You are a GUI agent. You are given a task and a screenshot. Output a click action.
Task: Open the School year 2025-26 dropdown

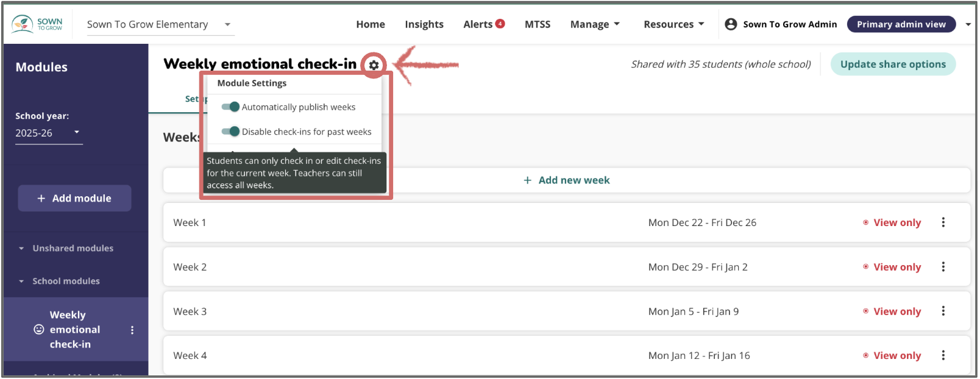pyautogui.click(x=48, y=133)
